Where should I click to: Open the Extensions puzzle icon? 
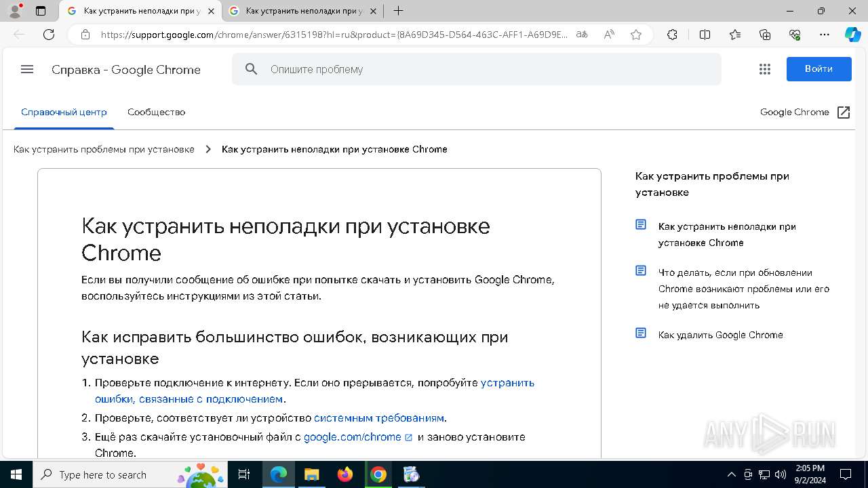672,35
